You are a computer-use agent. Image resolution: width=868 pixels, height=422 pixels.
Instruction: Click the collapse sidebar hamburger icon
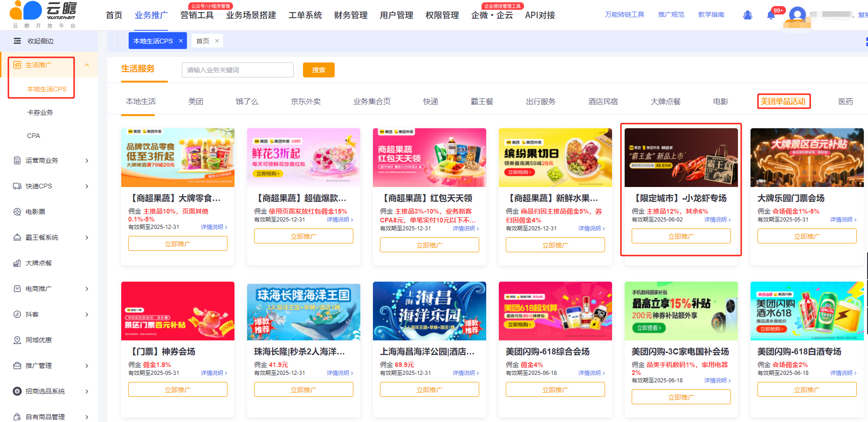coord(17,41)
